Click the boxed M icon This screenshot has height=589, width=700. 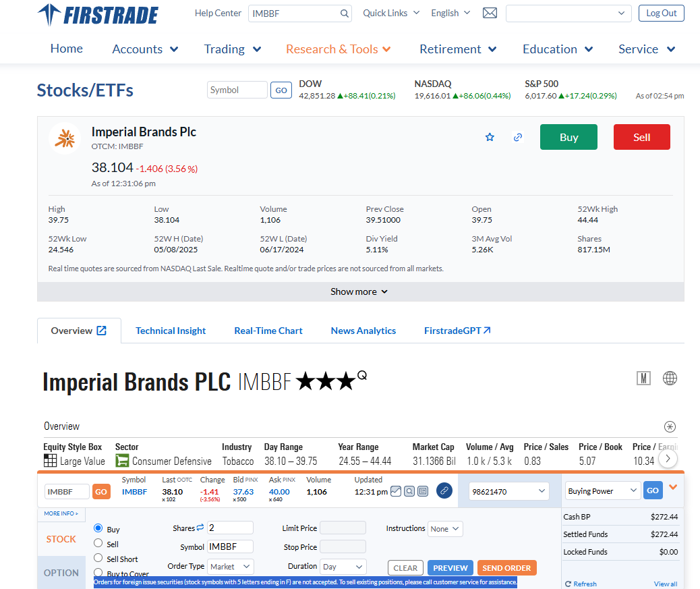[x=643, y=378]
